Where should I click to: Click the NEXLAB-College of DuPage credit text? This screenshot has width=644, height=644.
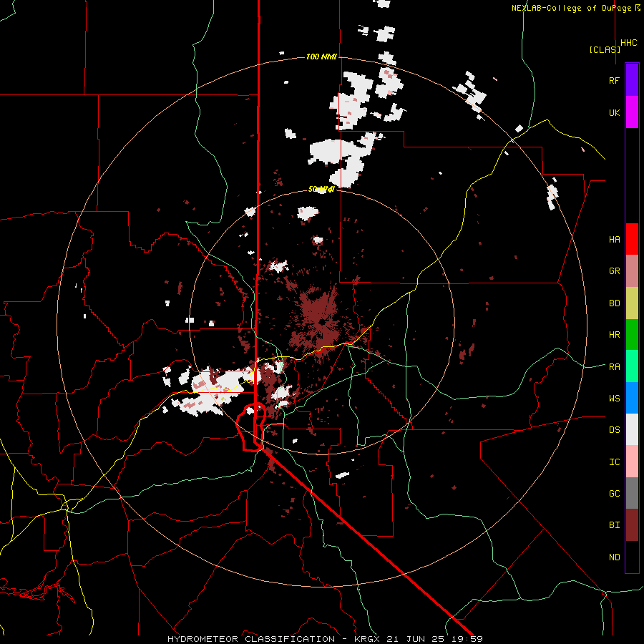click(575, 8)
